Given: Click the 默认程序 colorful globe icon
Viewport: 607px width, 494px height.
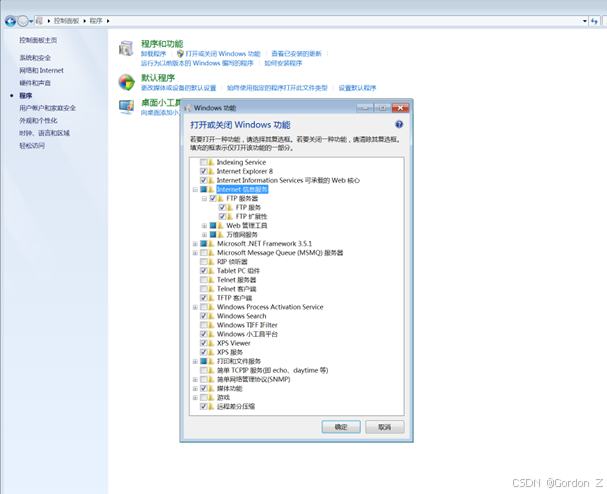Looking at the screenshot, I should pyautogui.click(x=127, y=82).
